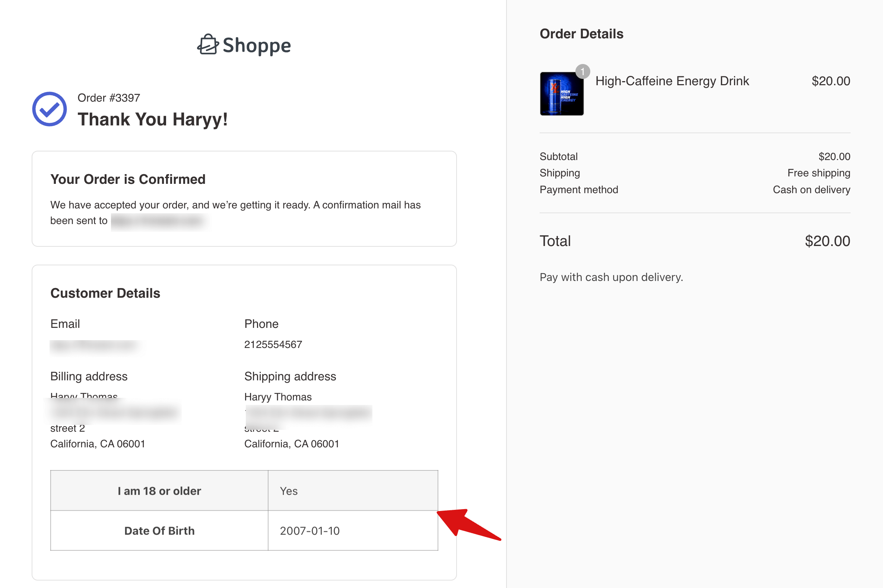Click the 'I am 18 or older' row

point(159,490)
